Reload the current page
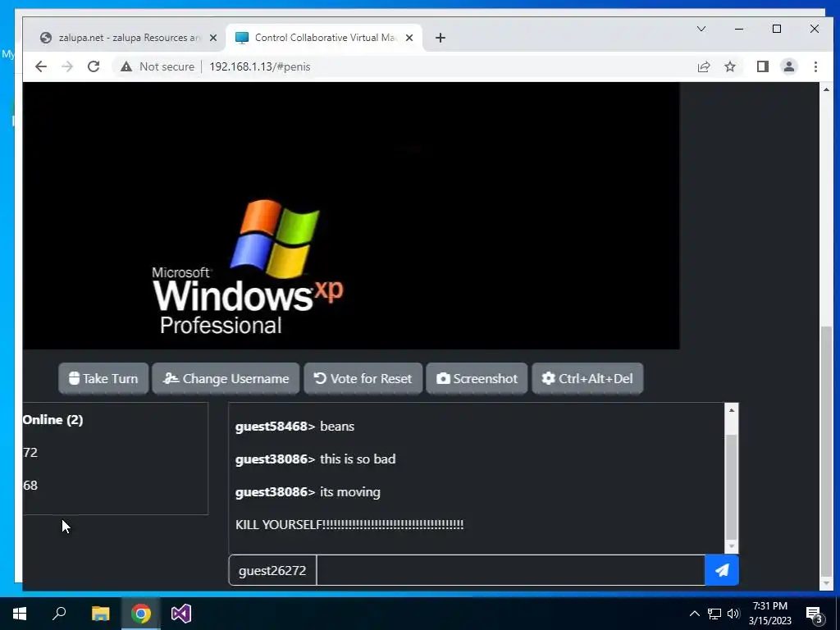840x630 pixels. click(94, 66)
